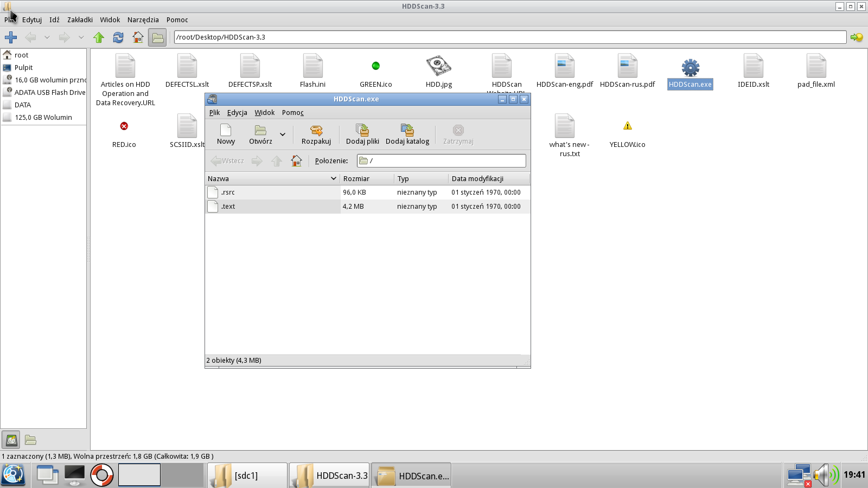Screen dimensions: 868x488
Task: Click the /root/Desktop/HDDScan-3.3 path field
Action: tap(510, 37)
